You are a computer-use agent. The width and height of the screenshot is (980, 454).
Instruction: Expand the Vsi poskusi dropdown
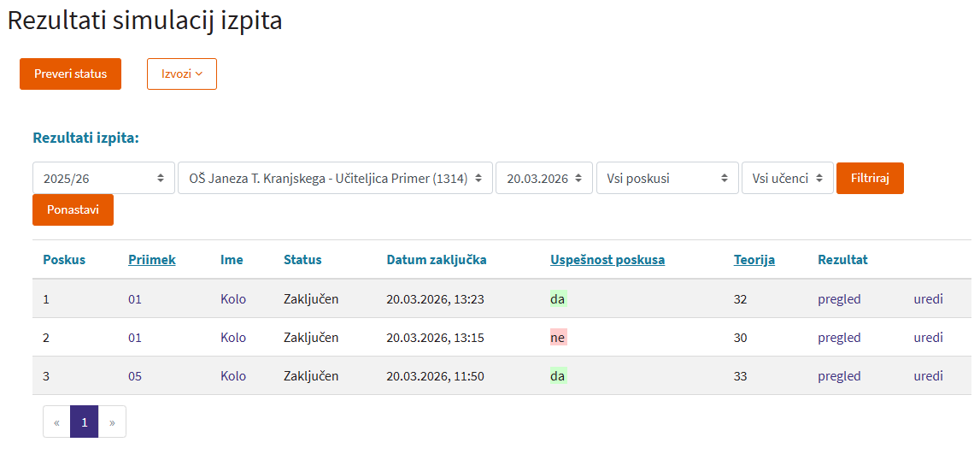[x=666, y=179]
